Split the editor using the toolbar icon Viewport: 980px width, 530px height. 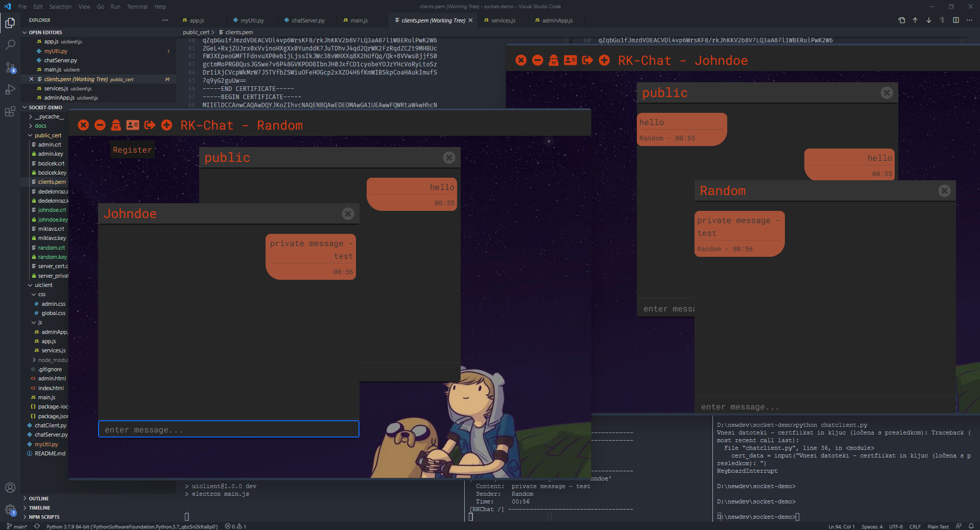tap(955, 20)
